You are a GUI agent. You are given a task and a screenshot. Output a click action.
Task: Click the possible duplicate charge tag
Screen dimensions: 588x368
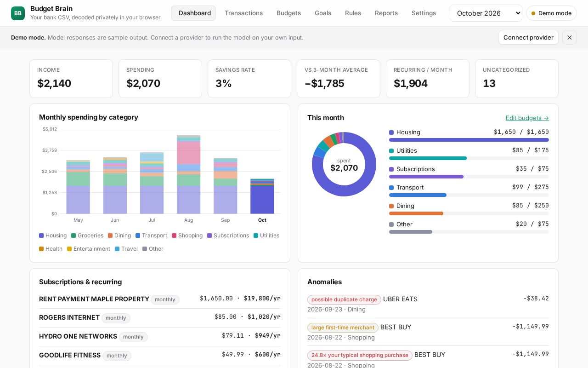344,299
